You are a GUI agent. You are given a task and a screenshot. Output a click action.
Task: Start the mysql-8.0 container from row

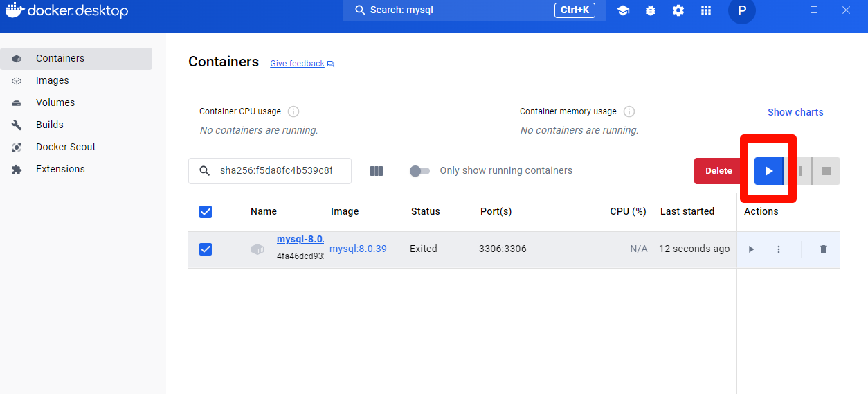751,249
